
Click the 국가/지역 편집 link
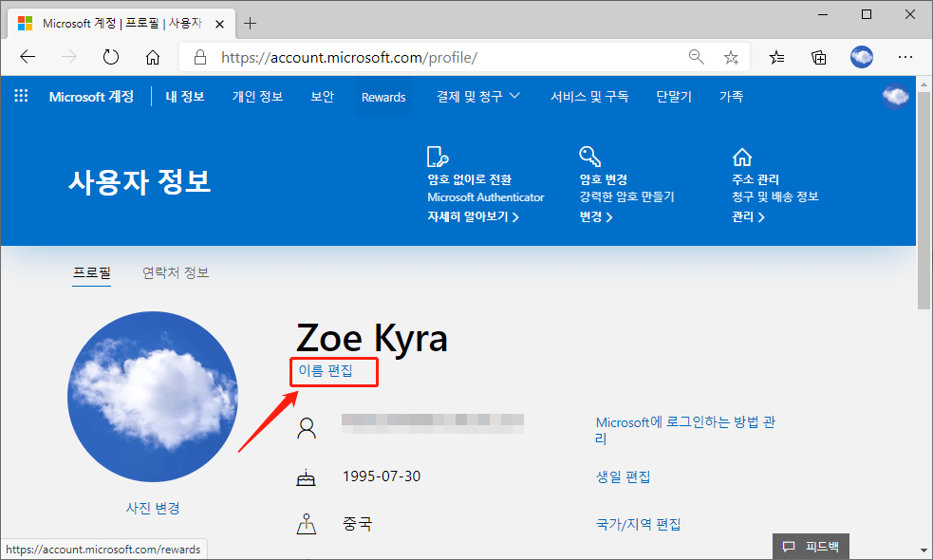coord(638,524)
